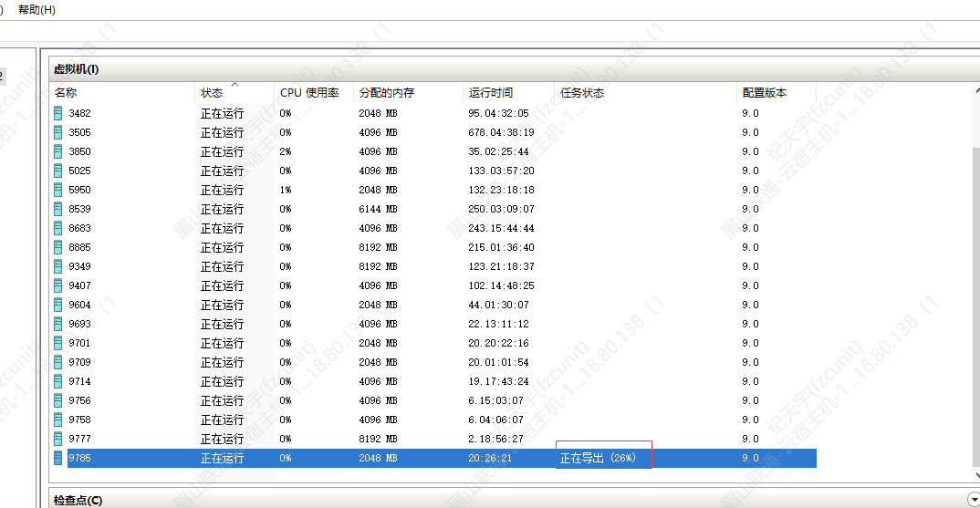This screenshot has height=508, width=980.
Task: Select the machine icon for 8539
Action: tap(58, 209)
